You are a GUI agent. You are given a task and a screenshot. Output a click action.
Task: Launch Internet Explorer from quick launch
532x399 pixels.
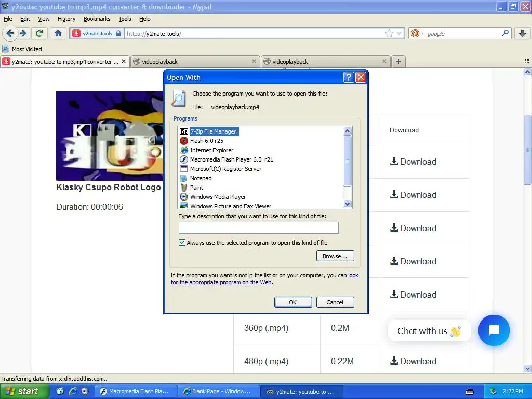pos(73,391)
